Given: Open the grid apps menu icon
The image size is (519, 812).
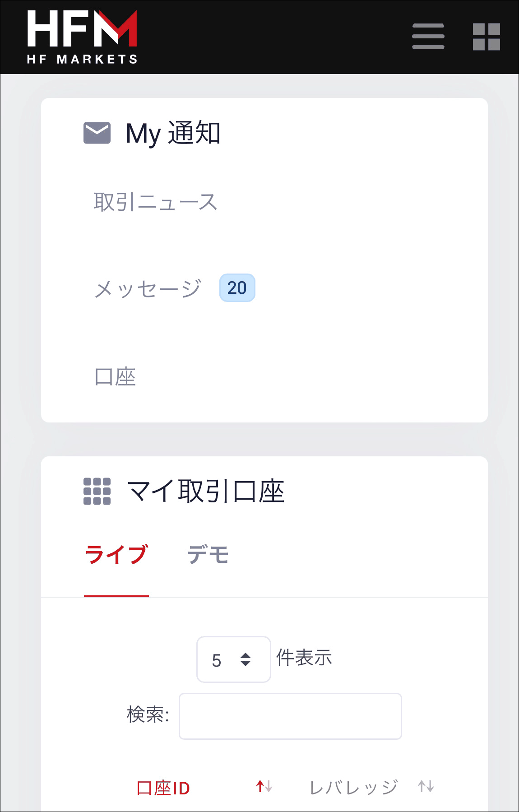Looking at the screenshot, I should point(486,37).
